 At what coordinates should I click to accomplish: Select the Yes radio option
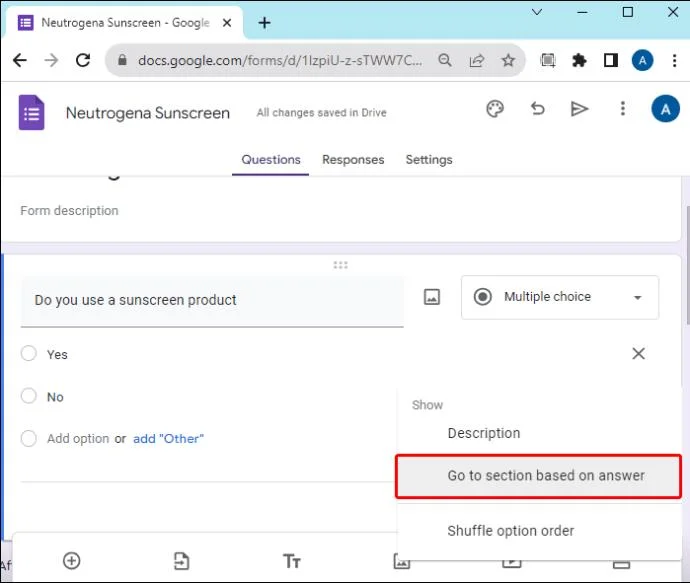[x=29, y=353]
